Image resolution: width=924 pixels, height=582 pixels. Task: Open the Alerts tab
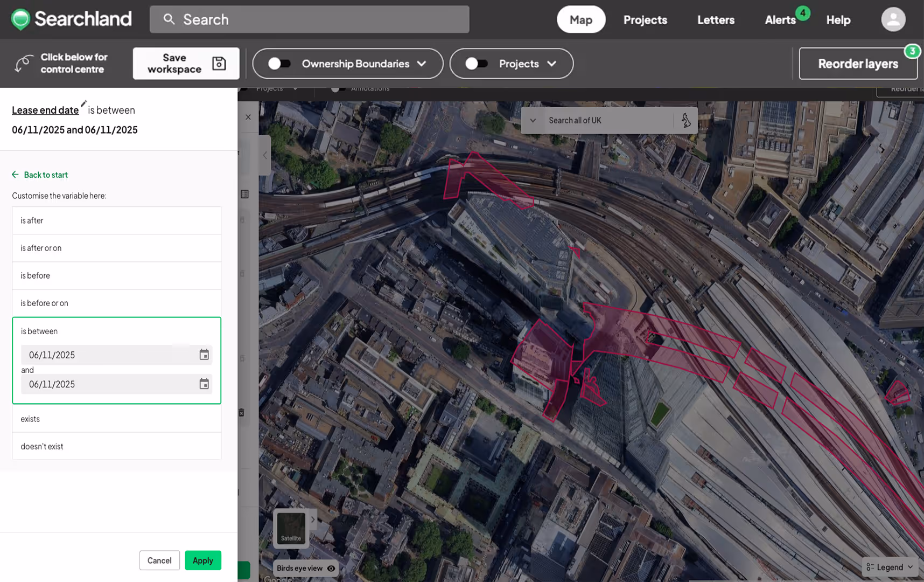click(x=780, y=20)
